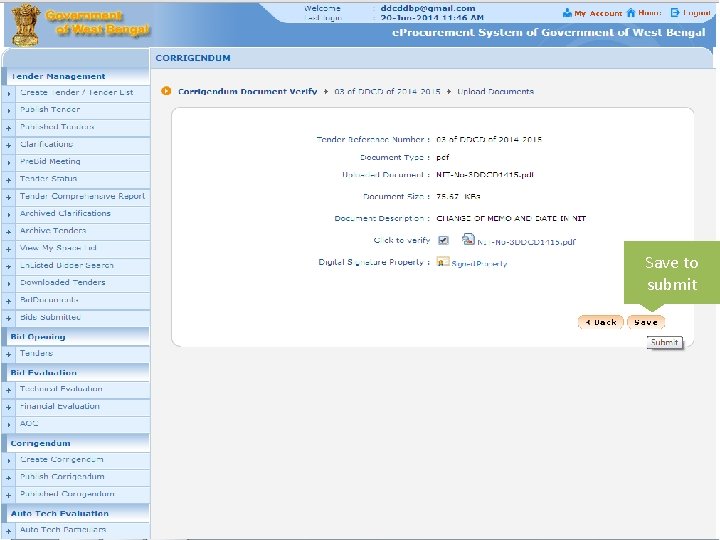Viewport: 720px width, 540px height.
Task: Open Tender Comprehensive Report menu item
Action: tap(83, 196)
